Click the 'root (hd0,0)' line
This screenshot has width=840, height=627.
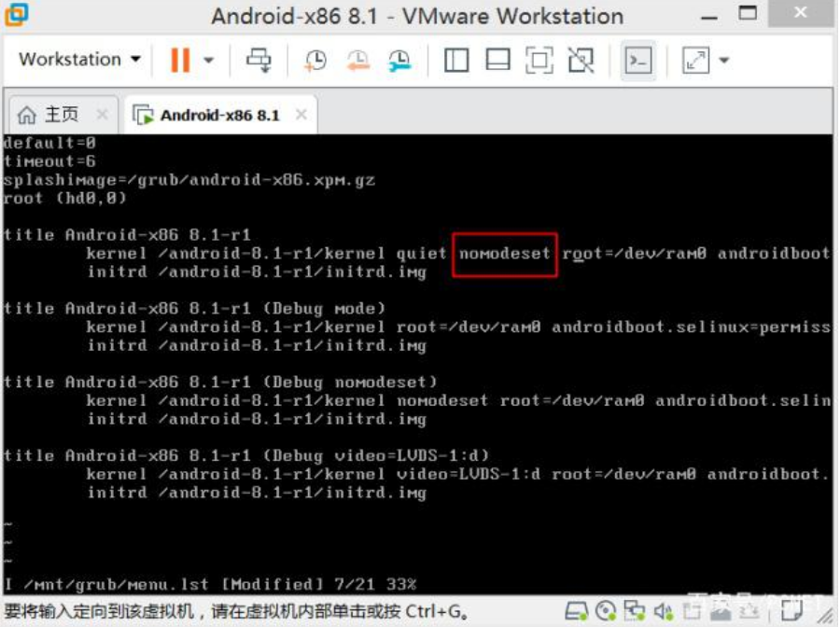pyautogui.click(x=64, y=198)
